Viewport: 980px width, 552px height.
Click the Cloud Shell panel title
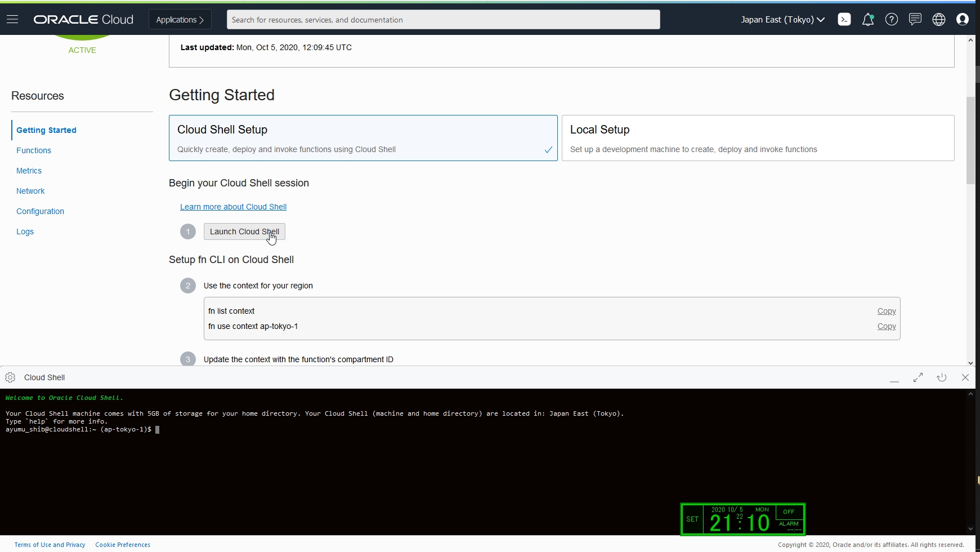[x=44, y=377]
